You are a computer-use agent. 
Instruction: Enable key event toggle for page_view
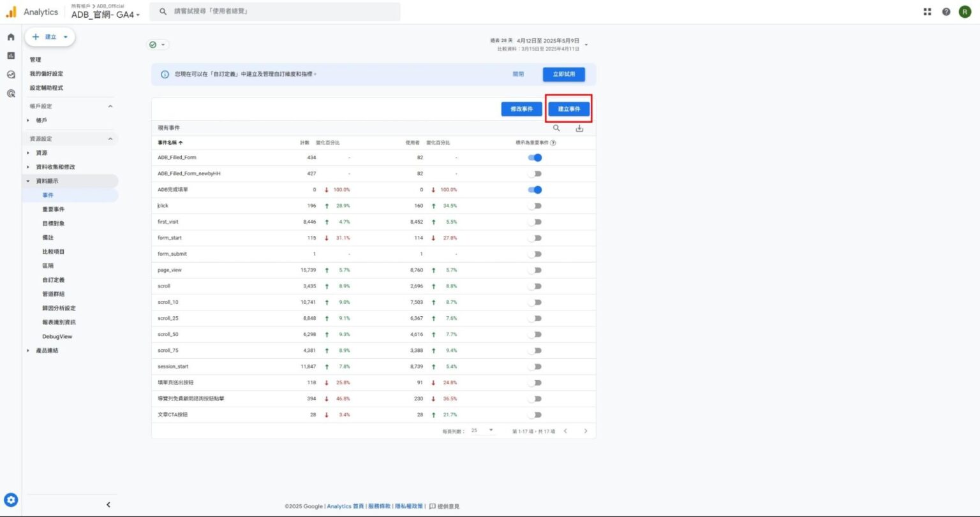coord(535,270)
